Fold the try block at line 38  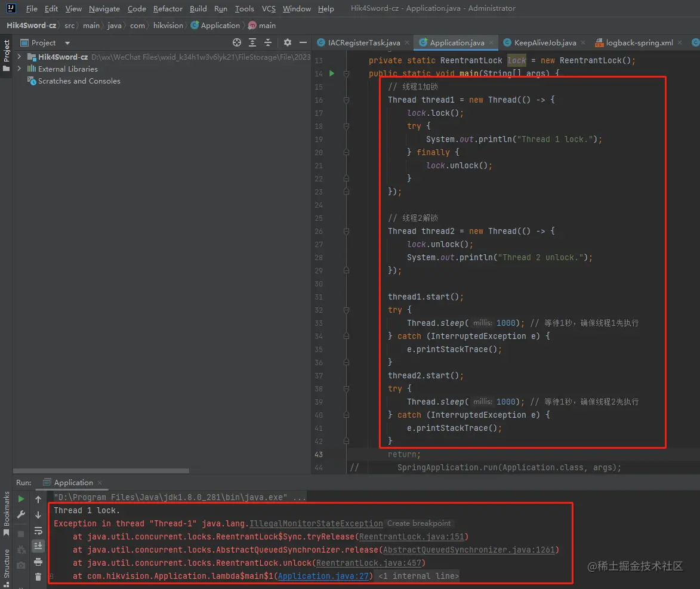coord(346,389)
